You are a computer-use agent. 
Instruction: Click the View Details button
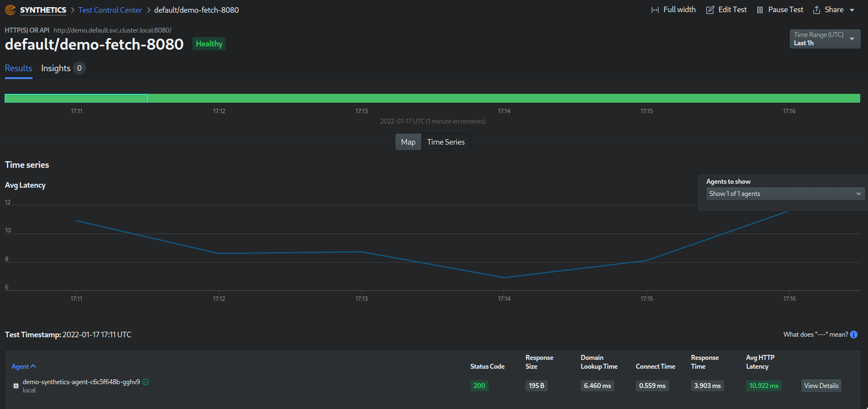821,386
